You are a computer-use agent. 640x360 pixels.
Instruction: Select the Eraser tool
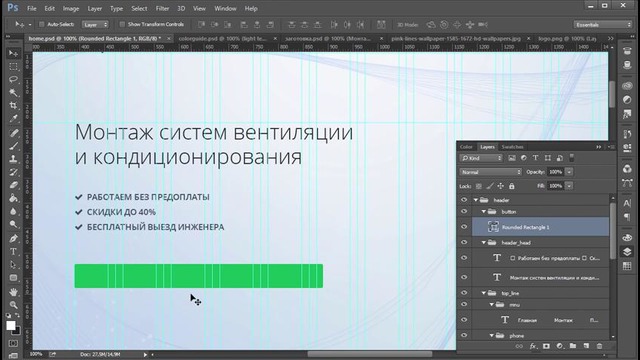[x=13, y=185]
